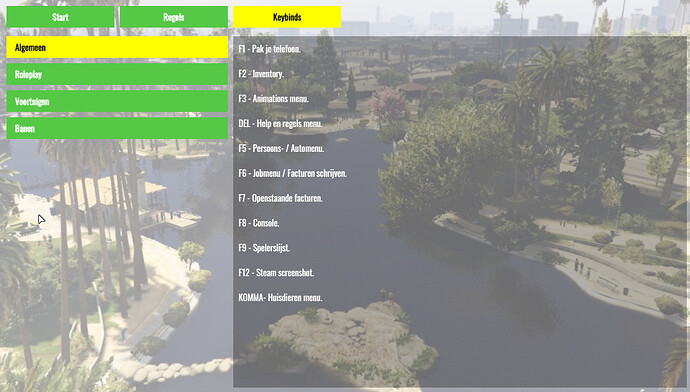Click the 'F2 - Inventory.' entry

coord(261,74)
